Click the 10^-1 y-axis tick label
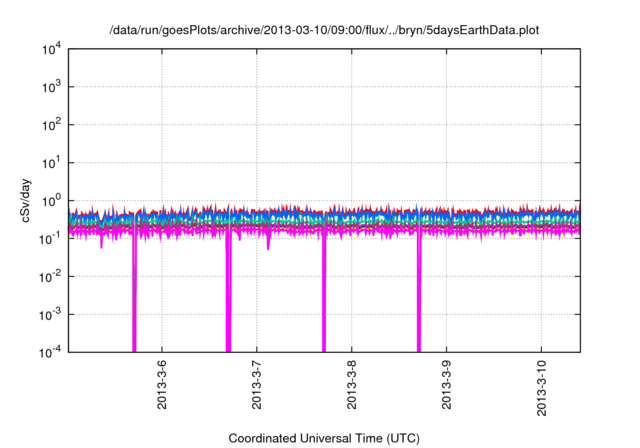 point(50,239)
